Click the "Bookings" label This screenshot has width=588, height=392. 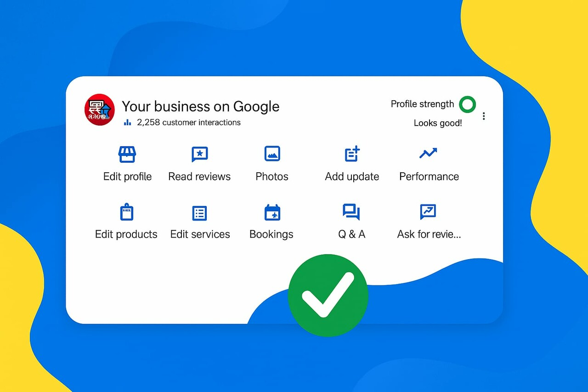coord(271,234)
